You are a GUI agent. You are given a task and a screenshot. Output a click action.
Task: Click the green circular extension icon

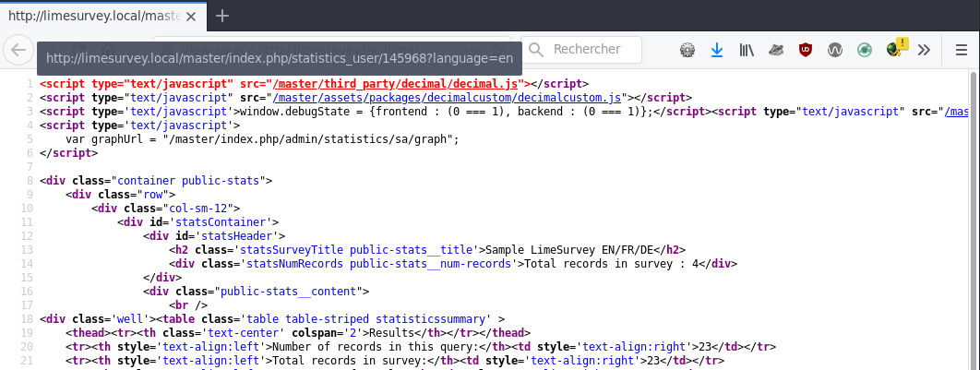pyautogui.click(x=864, y=50)
